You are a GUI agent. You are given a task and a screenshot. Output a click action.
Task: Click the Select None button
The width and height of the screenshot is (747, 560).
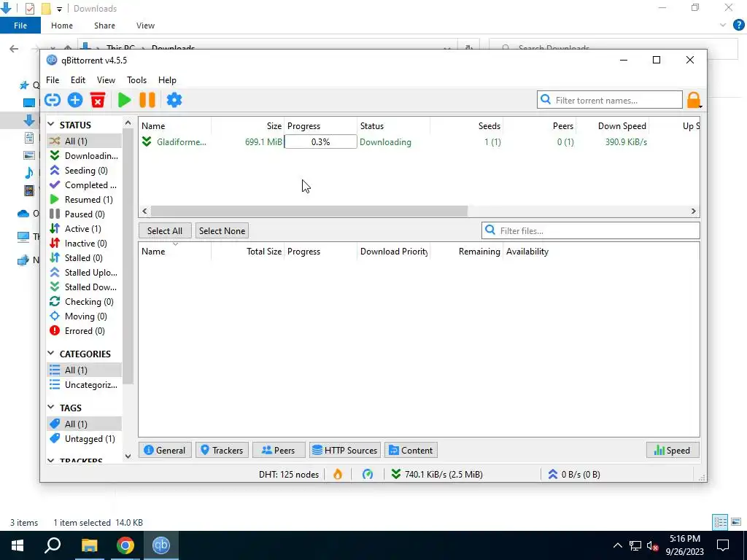click(x=222, y=230)
